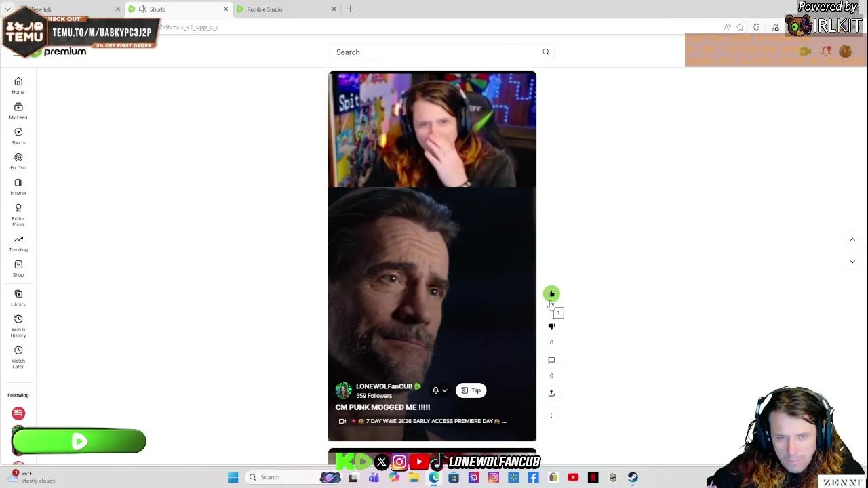Image resolution: width=868 pixels, height=488 pixels.
Task: Open the user profile avatar menu
Action: 845,52
